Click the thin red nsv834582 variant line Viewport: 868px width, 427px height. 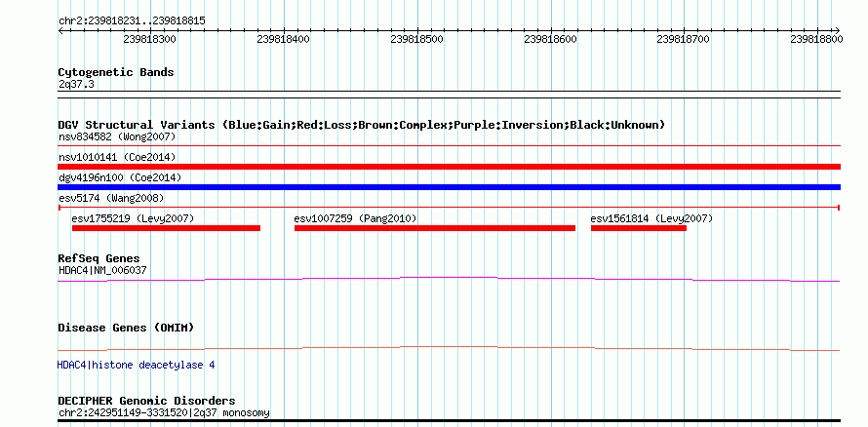click(x=449, y=146)
